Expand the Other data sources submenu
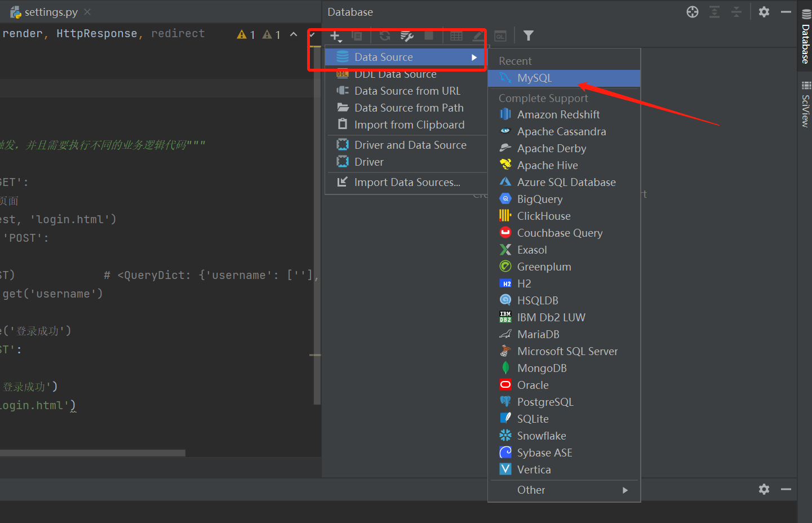The image size is (812, 523). pyautogui.click(x=564, y=490)
